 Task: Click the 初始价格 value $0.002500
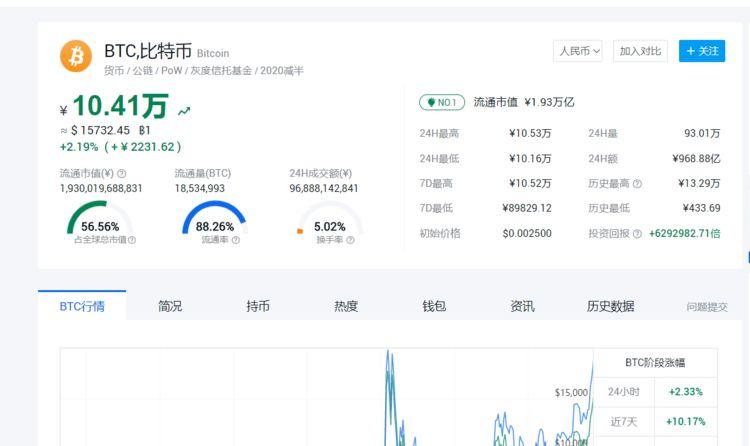[x=527, y=234]
